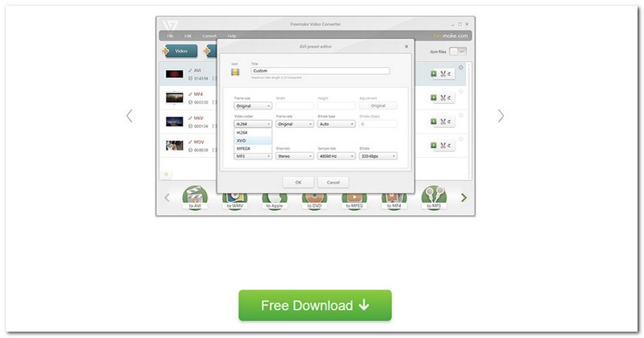
Task: Open the Sample rate 48000 Hz dropdown
Action: [x=336, y=156]
